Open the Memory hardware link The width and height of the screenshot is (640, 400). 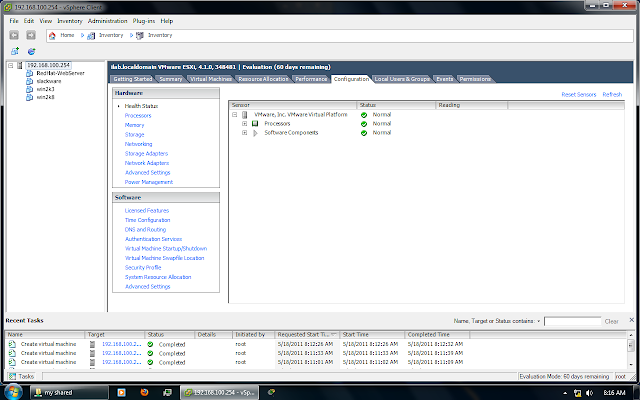click(x=134, y=125)
